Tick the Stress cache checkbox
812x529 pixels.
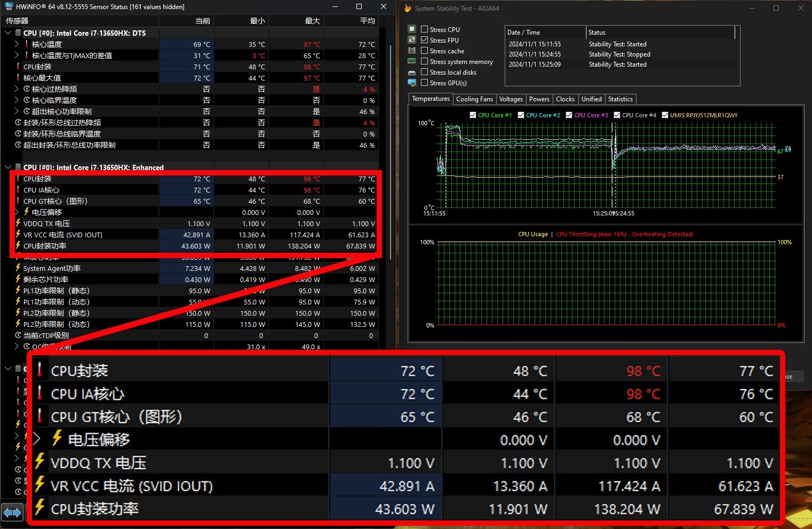[425, 51]
